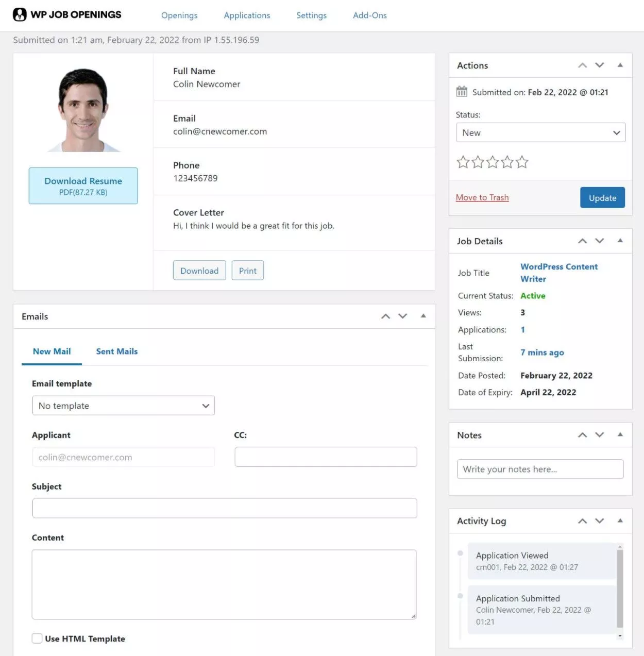This screenshot has height=656, width=644.
Task: Move the Job Details panel up
Action: pyautogui.click(x=583, y=241)
